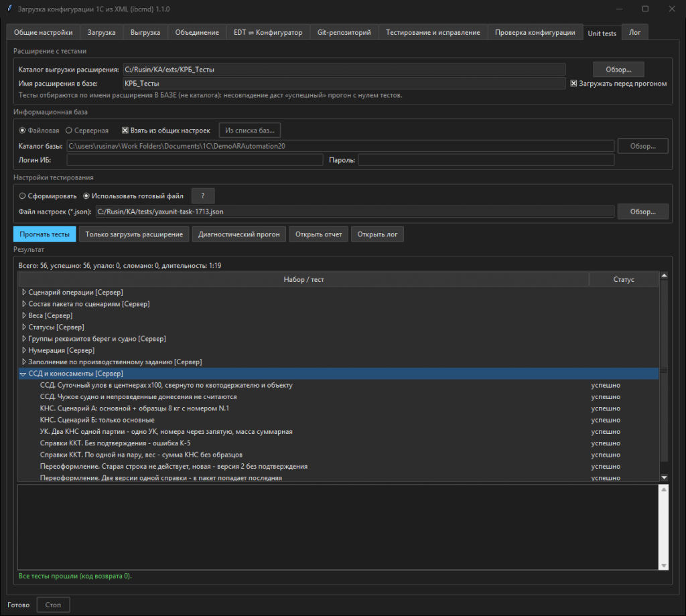
Task: Expand the Нумерация [Сервер] tree node
Action: click(x=24, y=350)
